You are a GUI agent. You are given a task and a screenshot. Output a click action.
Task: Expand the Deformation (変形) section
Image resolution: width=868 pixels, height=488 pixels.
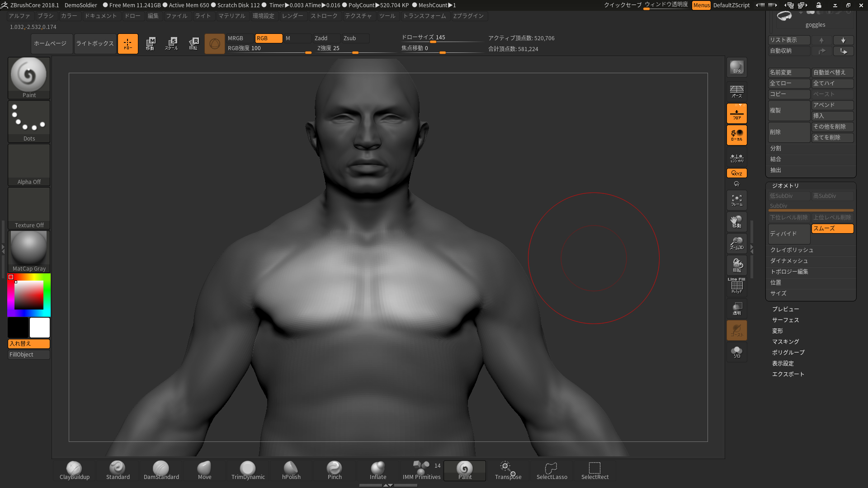[x=778, y=331]
